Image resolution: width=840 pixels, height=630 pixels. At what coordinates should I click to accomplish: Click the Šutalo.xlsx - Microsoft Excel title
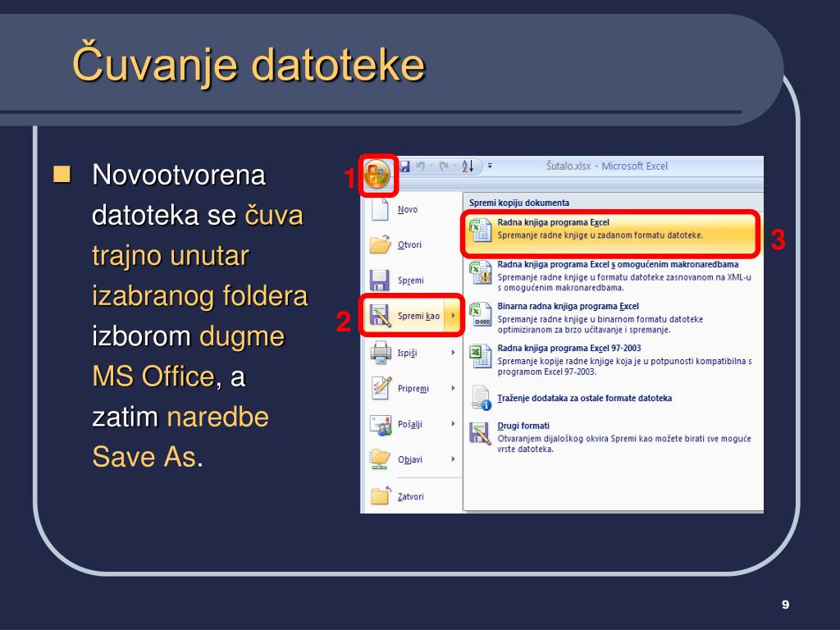607,166
